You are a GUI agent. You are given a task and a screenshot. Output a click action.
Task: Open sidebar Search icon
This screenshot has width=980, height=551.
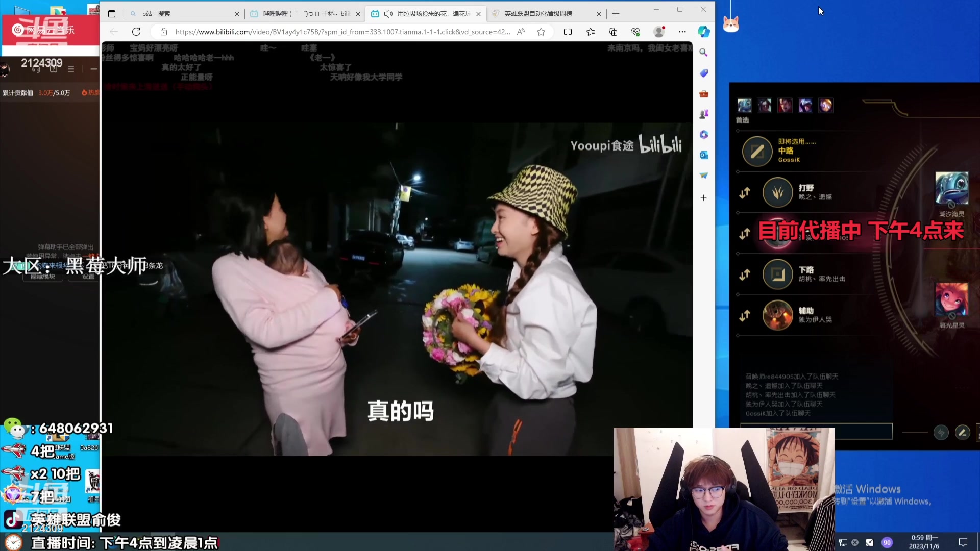click(x=703, y=53)
